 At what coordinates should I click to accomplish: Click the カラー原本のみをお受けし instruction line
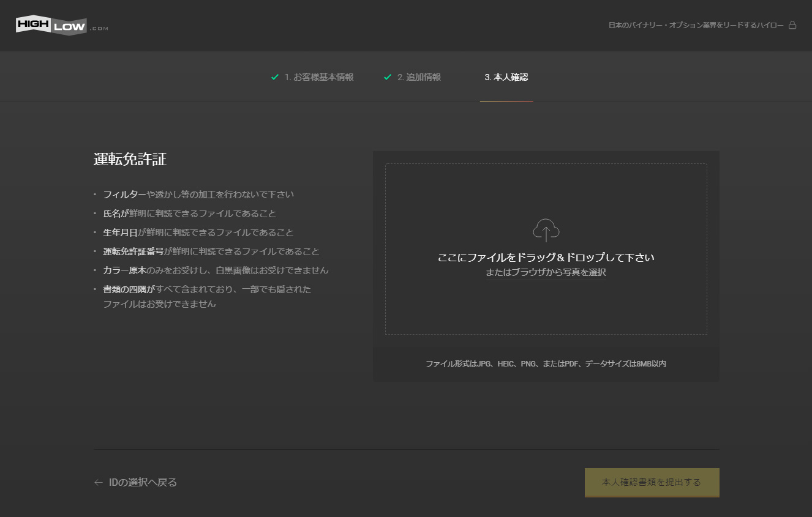pos(216,270)
